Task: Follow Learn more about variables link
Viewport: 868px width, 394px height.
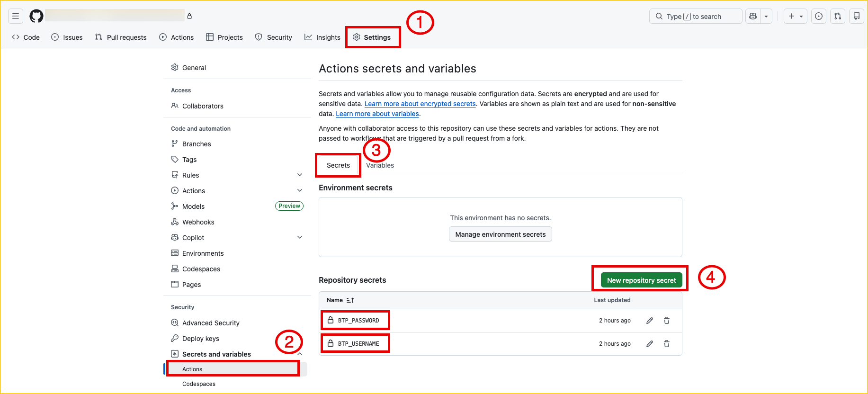Action: pyautogui.click(x=377, y=114)
